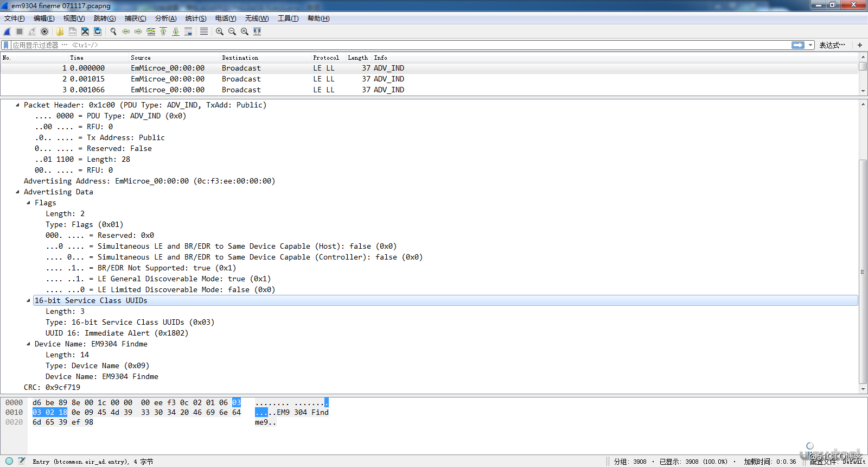Zoom in on the packet text
Viewport: 868px width, 467px height.
point(220,31)
